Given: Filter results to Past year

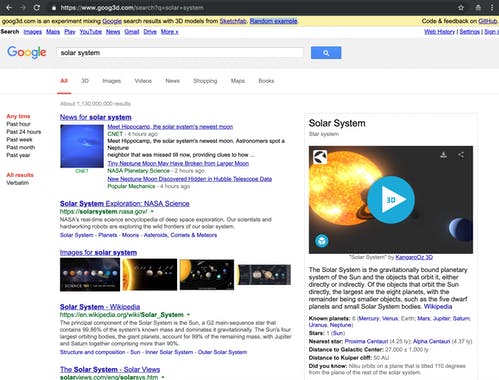Looking at the screenshot, I should click(18, 155).
